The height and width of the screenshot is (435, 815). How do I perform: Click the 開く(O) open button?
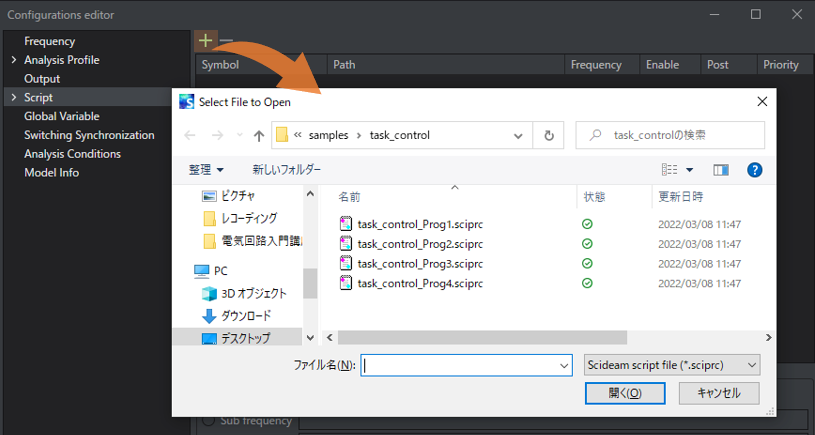click(x=625, y=393)
